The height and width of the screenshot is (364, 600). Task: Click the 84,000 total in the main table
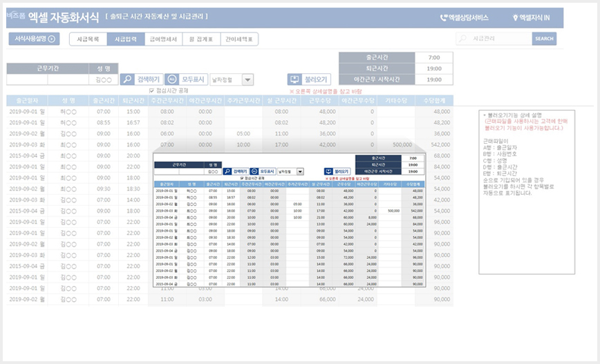click(442, 167)
